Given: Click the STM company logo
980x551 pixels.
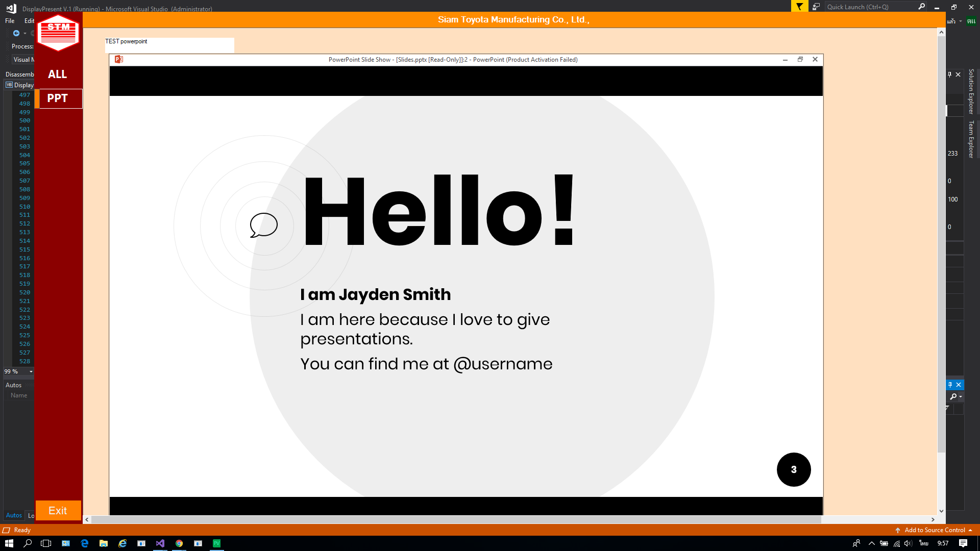Looking at the screenshot, I should [58, 33].
